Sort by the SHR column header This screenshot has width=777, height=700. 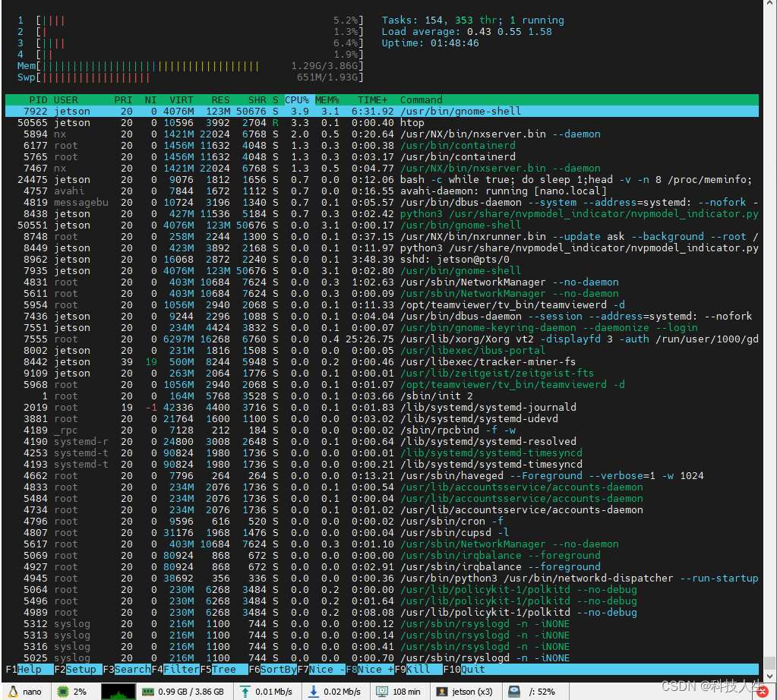click(257, 99)
